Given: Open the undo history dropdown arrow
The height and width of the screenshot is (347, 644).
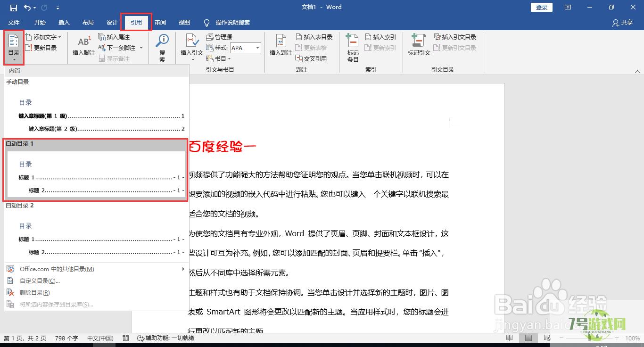Looking at the screenshot, I should tap(35, 8).
